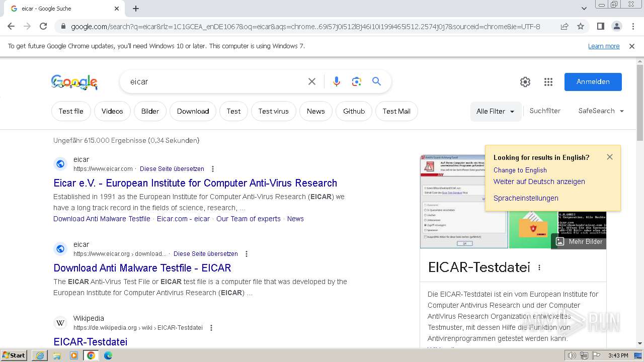644x362 pixels.
Task: Open the SafeSearch dropdown
Action: (601, 111)
